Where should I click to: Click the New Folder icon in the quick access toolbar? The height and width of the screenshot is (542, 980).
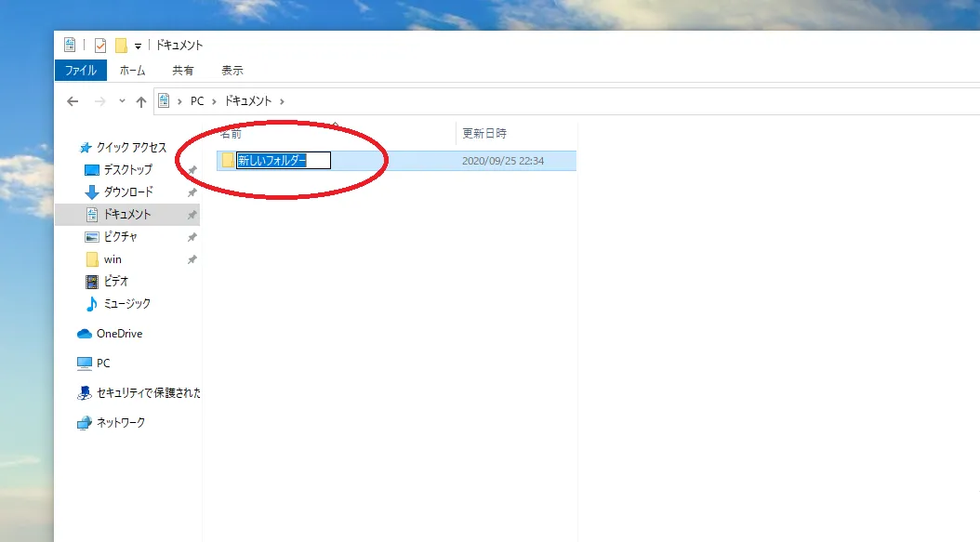(121, 45)
